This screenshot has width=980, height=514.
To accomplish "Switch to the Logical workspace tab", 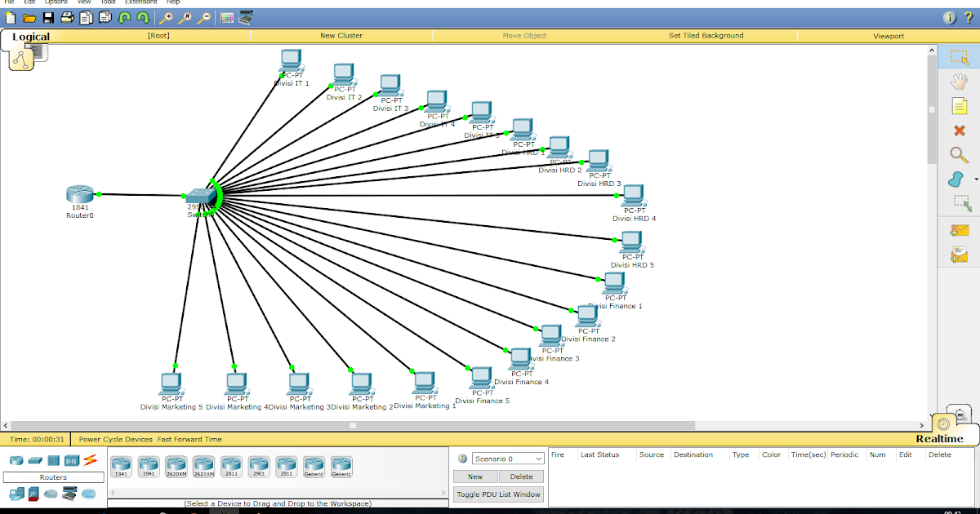I will [x=30, y=37].
